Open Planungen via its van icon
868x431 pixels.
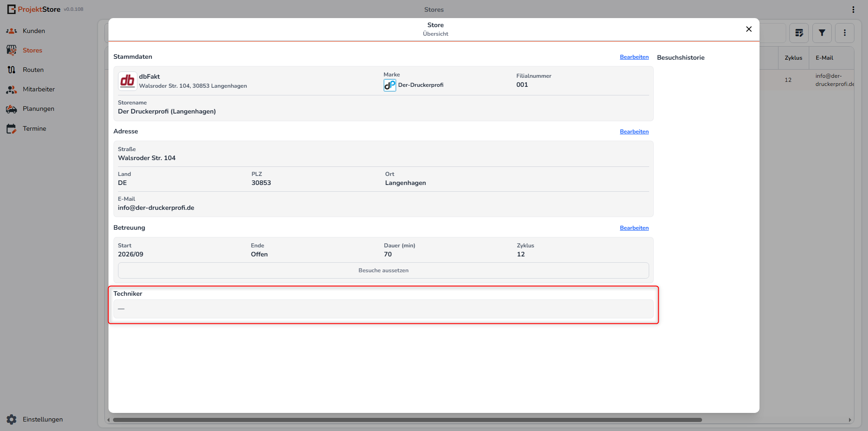11,109
